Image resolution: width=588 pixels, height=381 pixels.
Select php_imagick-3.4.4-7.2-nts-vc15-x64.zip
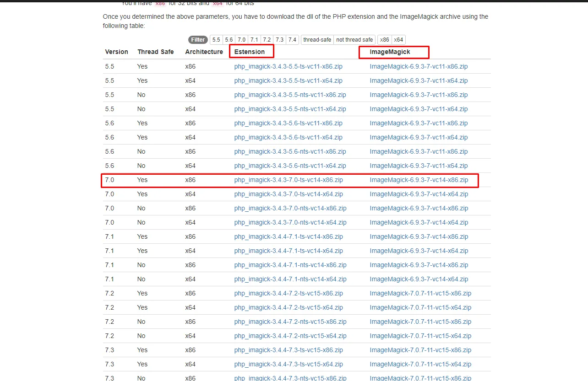coord(290,336)
